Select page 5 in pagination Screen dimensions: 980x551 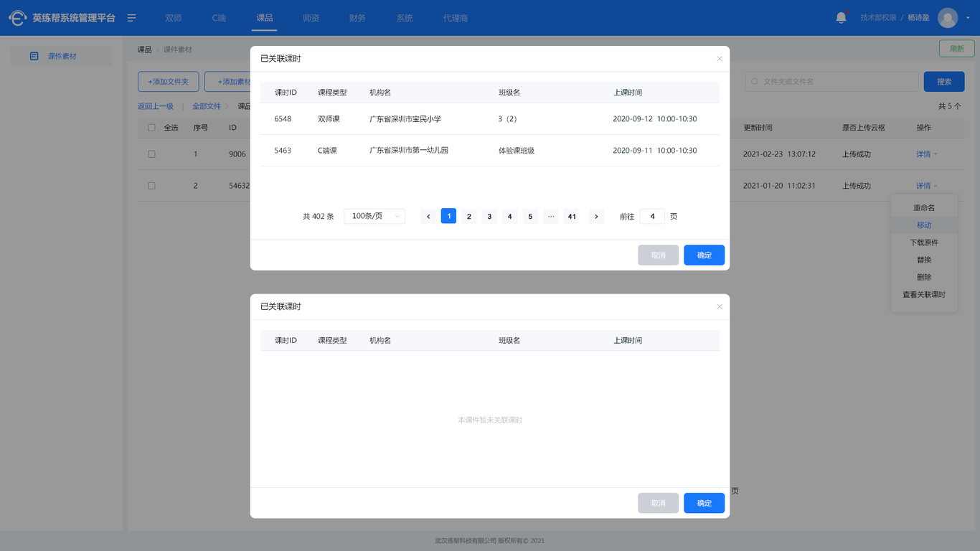530,216
